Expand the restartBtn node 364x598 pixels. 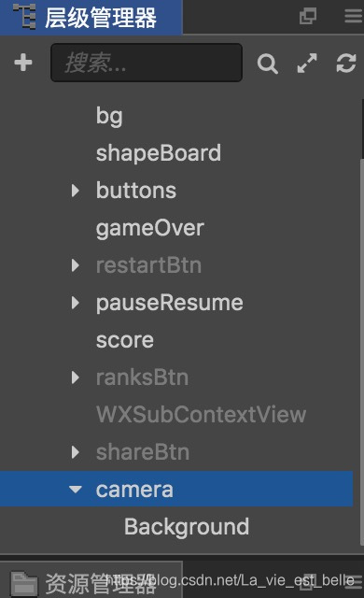pos(76,265)
